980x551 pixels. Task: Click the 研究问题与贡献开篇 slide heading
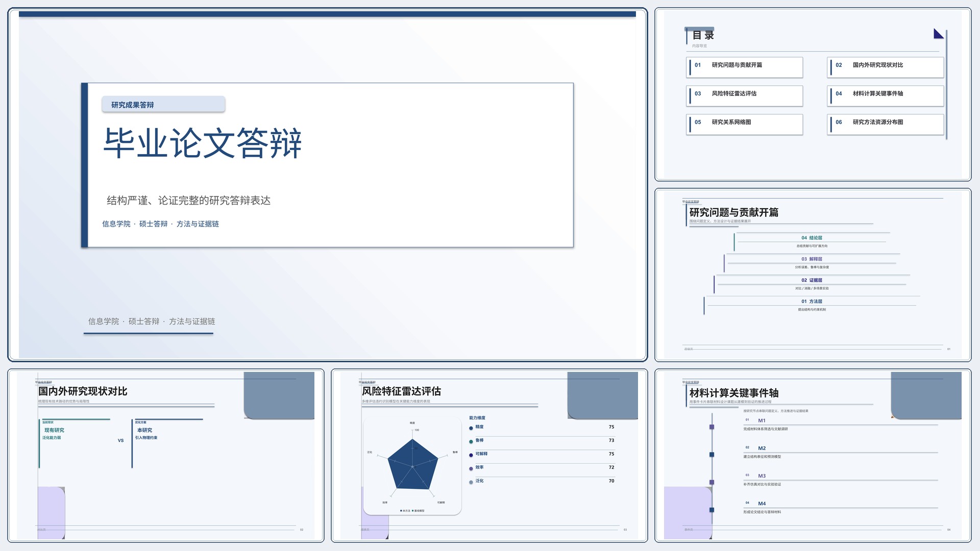click(734, 212)
